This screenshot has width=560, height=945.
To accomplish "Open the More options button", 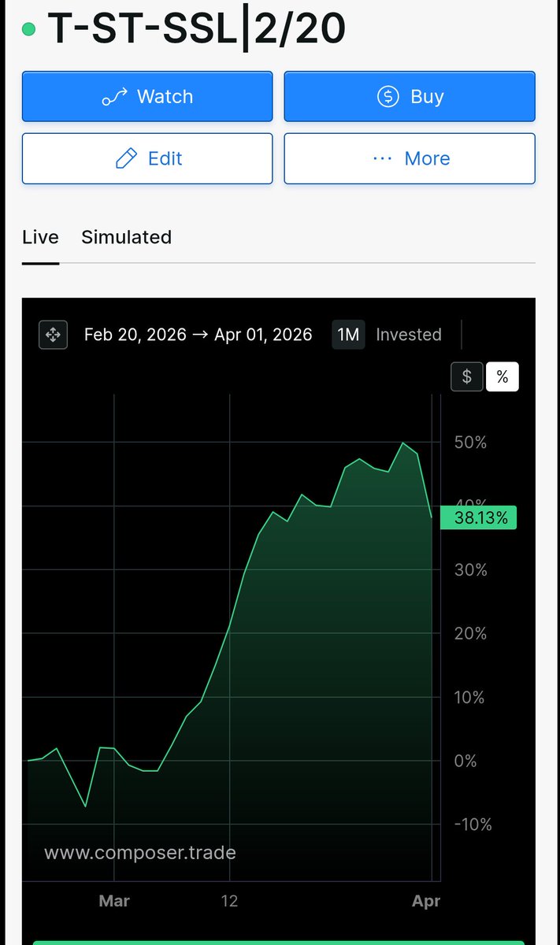I will coord(410,158).
